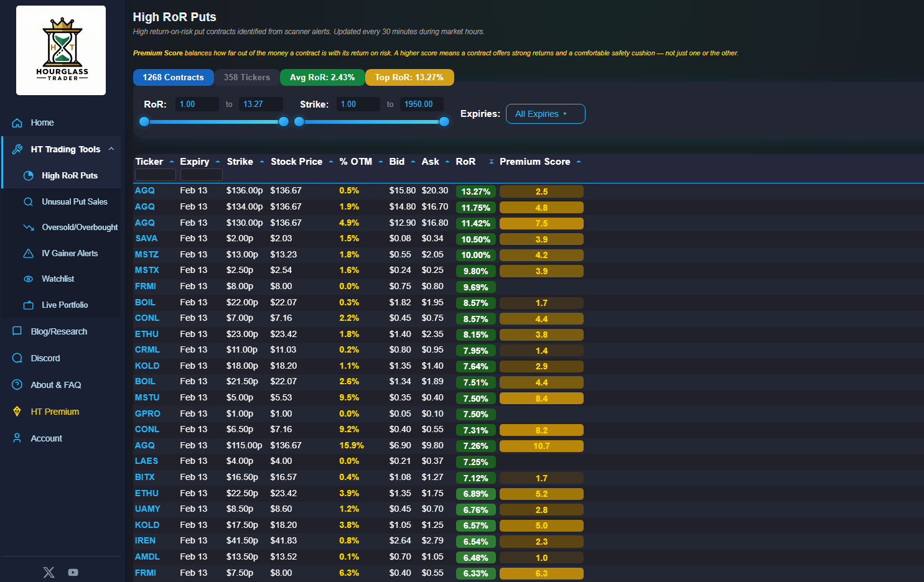Click the Ticker filter input box
The image size is (924, 582).
(155, 175)
